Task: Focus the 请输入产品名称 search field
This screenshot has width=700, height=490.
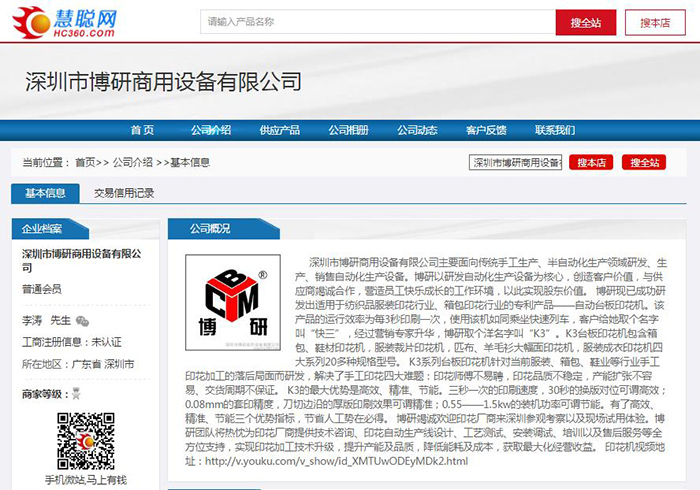Action: (x=378, y=22)
